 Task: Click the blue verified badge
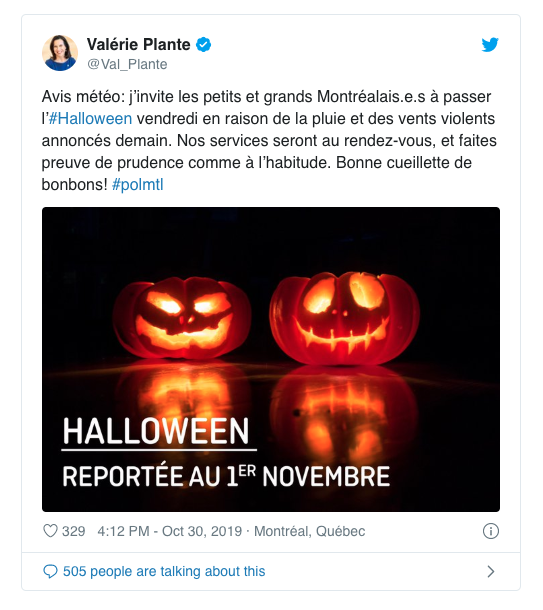pos(203,45)
